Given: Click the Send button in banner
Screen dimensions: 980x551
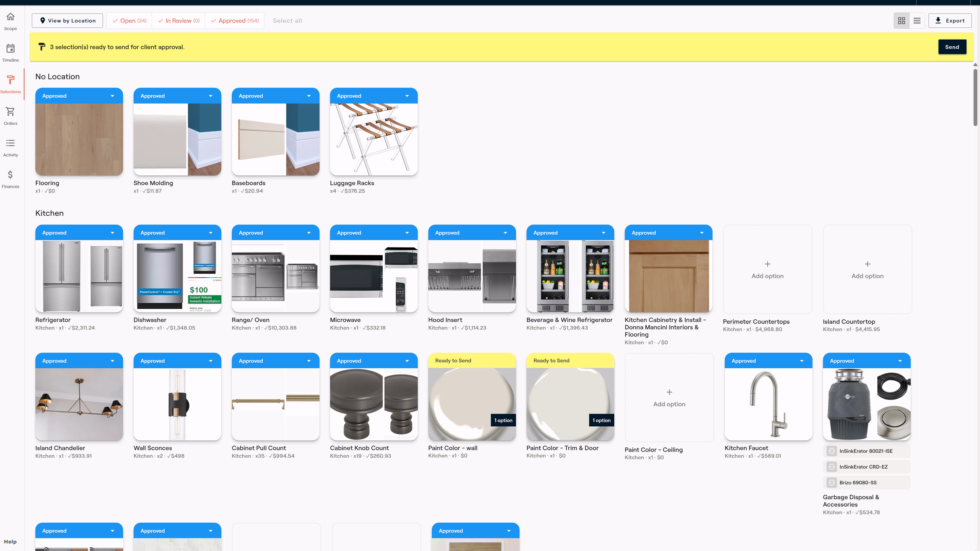Looking at the screenshot, I should click(952, 47).
